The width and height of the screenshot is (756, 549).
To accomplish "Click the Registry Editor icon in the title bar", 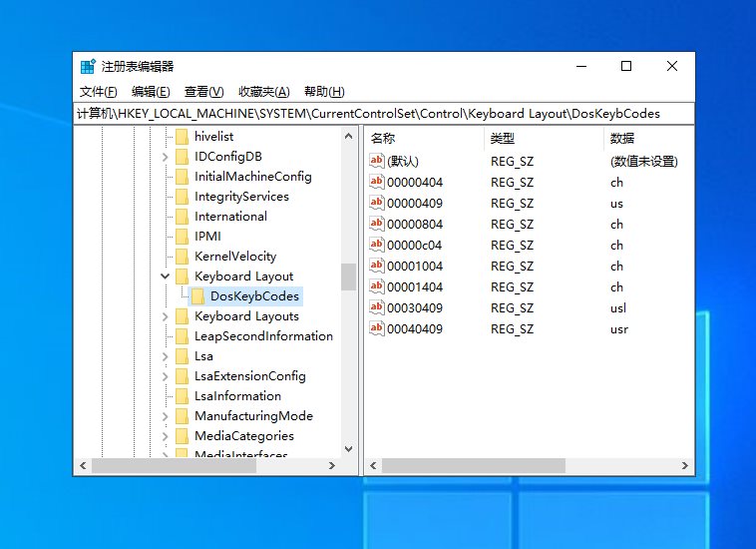I will click(88, 66).
